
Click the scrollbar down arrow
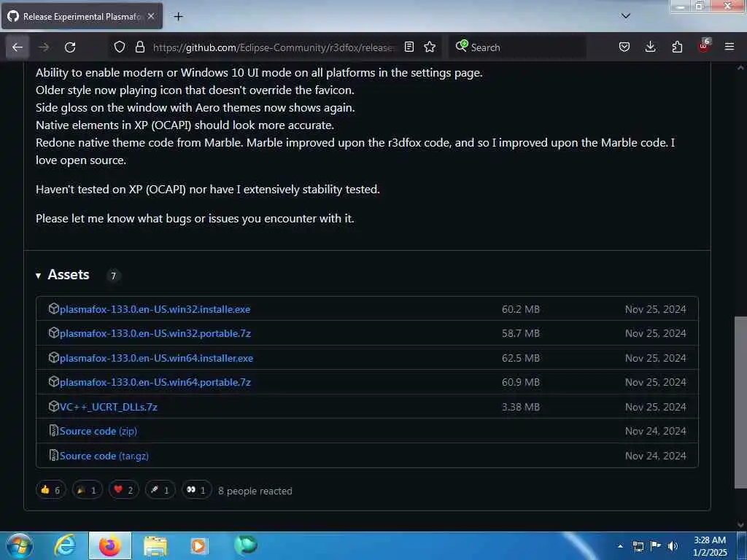tap(740, 525)
